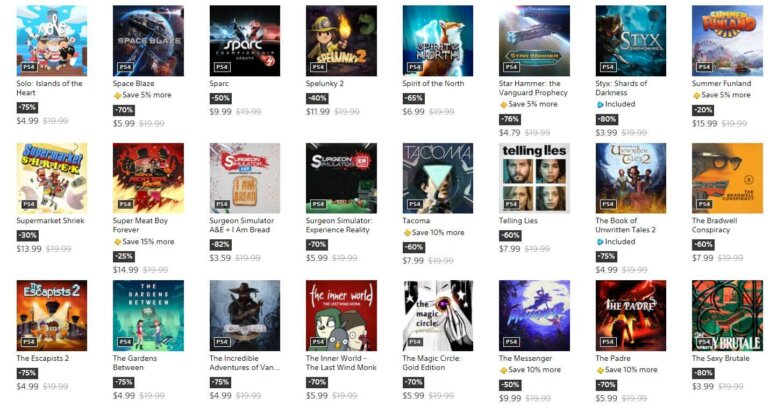Open the Spelunky 2 cover art

coord(341,41)
